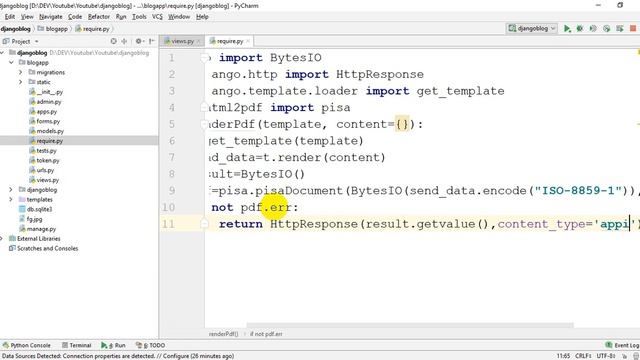The image size is (640, 360).
Task: Hide the Project tool window
Action: [151, 41]
